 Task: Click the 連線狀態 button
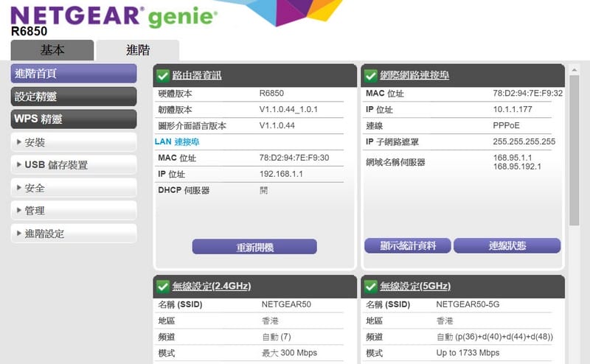[507, 245]
